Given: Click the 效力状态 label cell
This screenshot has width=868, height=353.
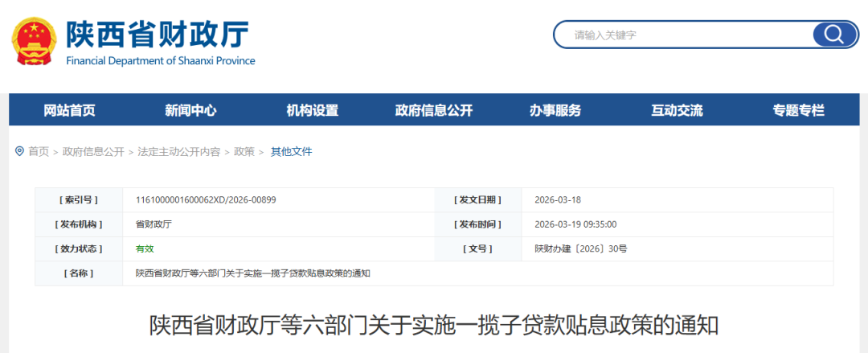Looking at the screenshot, I should 79,248.
